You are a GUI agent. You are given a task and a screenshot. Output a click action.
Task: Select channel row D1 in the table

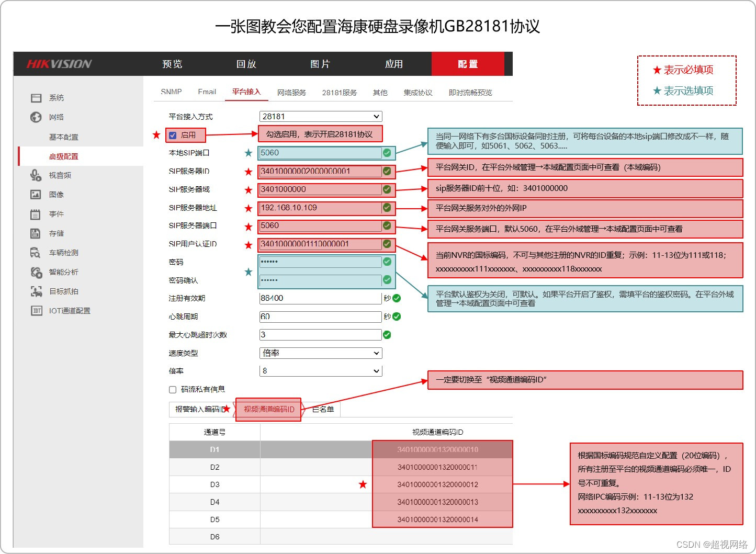click(341, 449)
